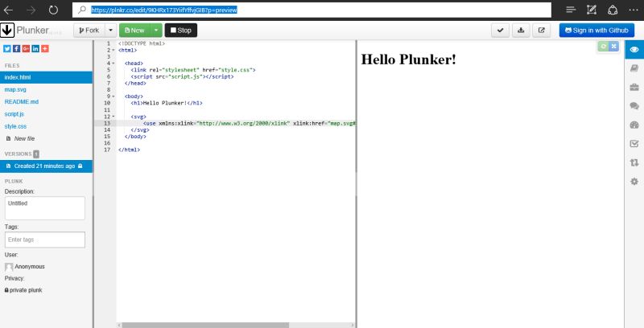The height and width of the screenshot is (328, 644).
Task: Open the chat bubbles icon in right sidebar
Action: 634,106
